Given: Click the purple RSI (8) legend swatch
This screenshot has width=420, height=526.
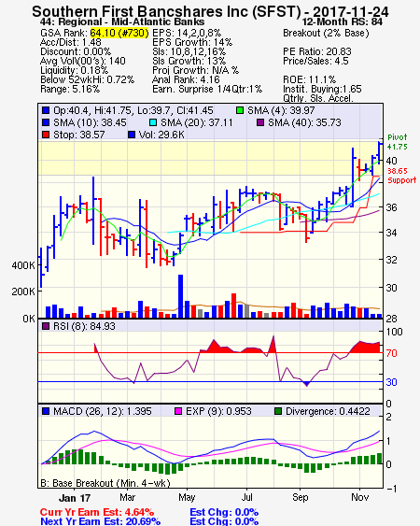Looking at the screenshot, I should [46, 326].
